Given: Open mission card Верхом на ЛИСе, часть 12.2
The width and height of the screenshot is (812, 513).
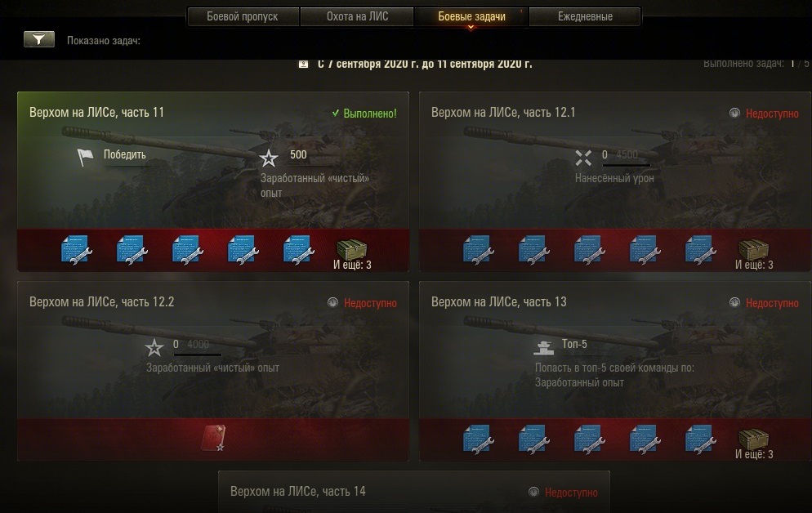Looking at the screenshot, I should pos(213,371).
